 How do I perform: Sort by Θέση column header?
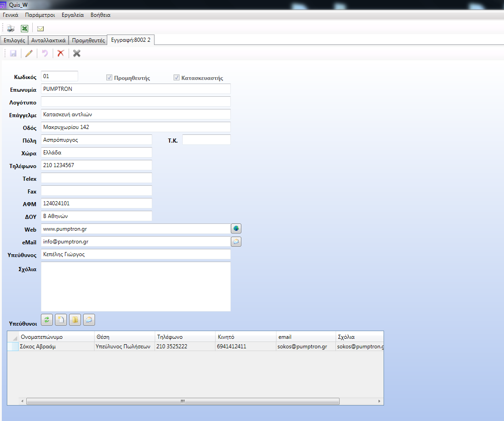pos(125,337)
